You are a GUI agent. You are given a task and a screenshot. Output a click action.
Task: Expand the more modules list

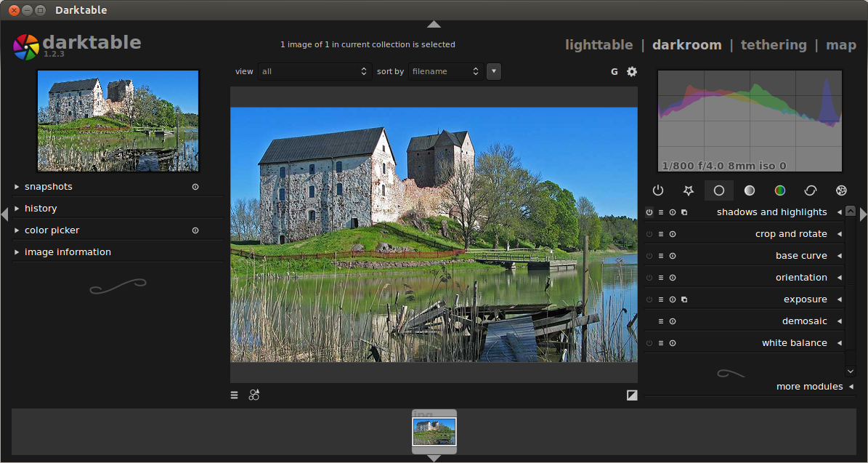click(x=809, y=387)
